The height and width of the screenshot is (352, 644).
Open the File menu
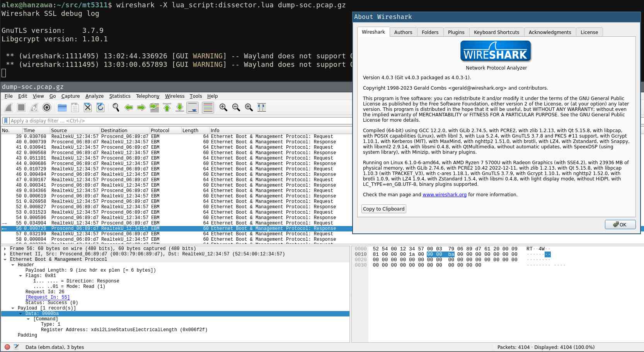pos(9,96)
